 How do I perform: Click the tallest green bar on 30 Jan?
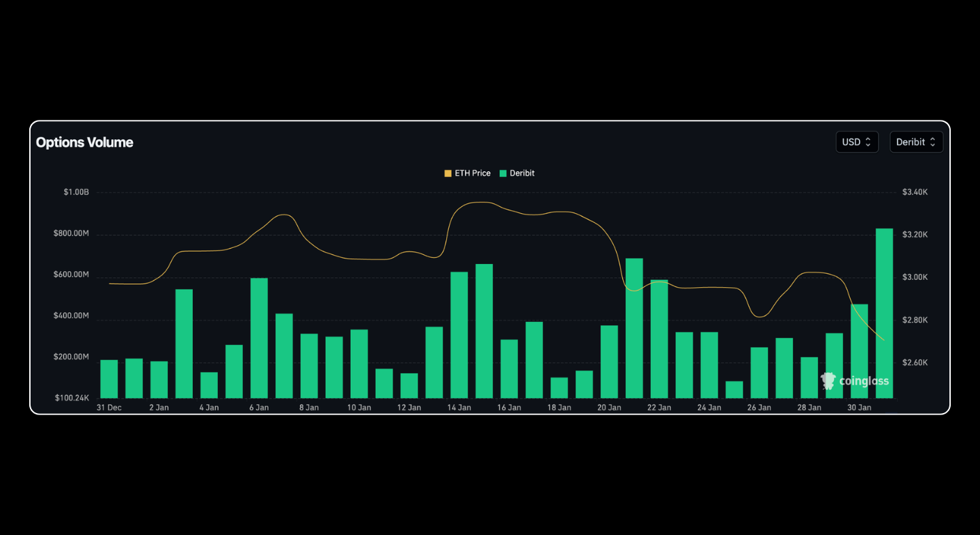coord(883,313)
